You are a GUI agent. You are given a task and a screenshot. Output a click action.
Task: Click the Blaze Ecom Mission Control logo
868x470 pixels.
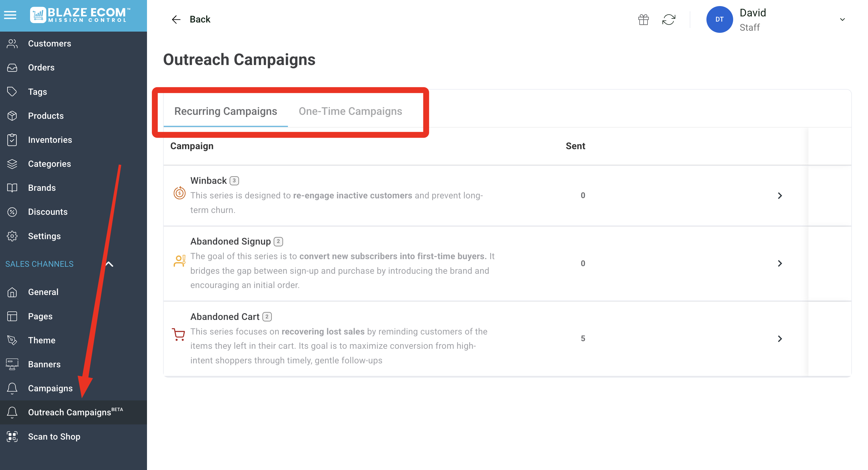pyautogui.click(x=80, y=15)
